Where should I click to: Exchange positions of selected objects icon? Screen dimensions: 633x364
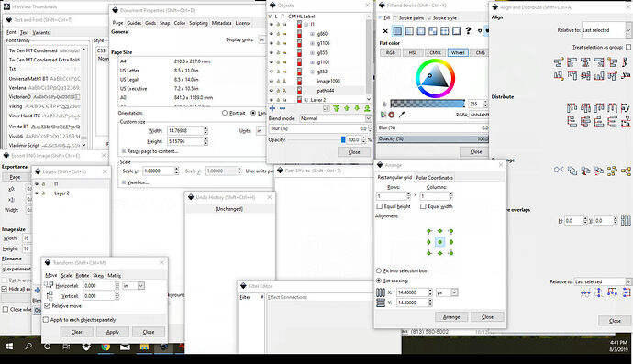pos(572,171)
